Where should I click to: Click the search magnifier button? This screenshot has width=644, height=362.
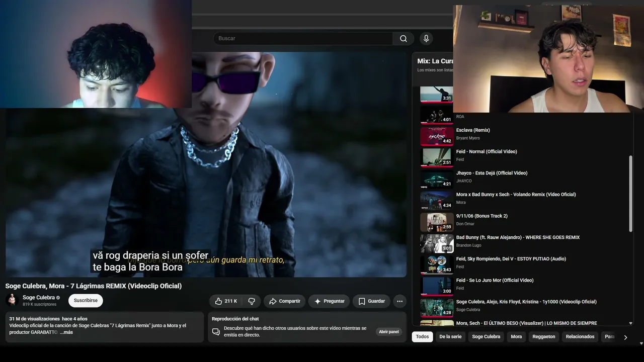pos(404,39)
